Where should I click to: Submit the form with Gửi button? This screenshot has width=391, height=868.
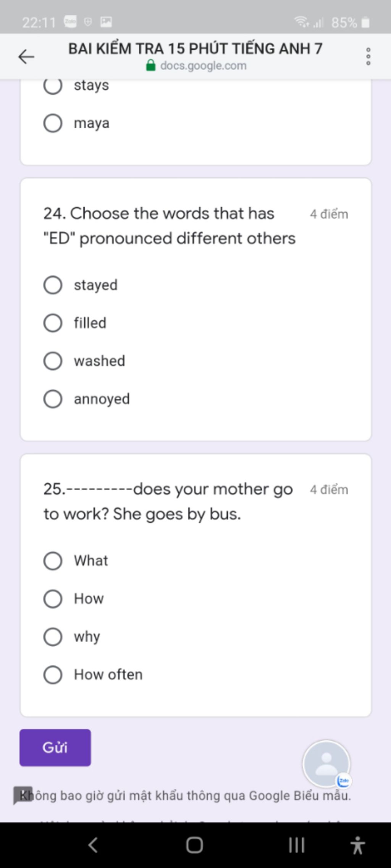click(55, 748)
